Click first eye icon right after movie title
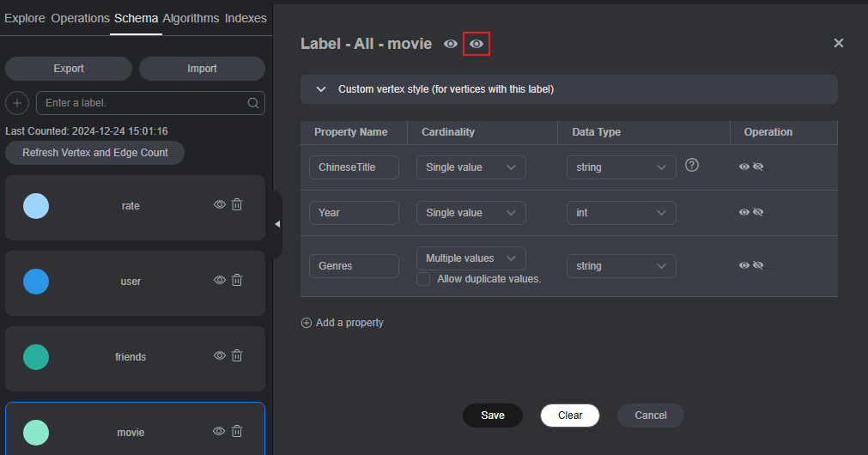The height and width of the screenshot is (455, 868). click(451, 44)
